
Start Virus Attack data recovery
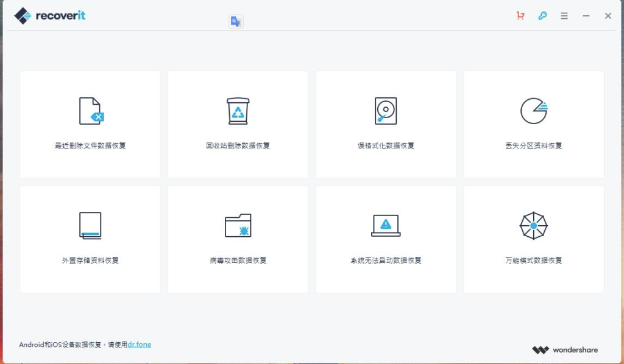pyautogui.click(x=238, y=239)
